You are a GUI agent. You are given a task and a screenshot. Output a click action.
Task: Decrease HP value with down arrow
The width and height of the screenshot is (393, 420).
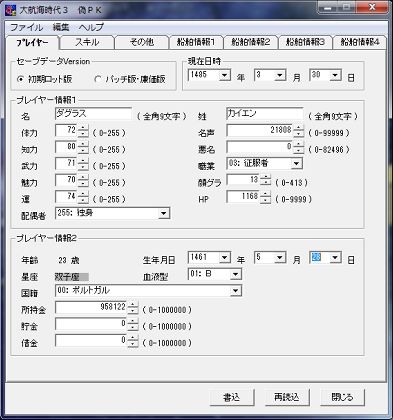coord(265,200)
